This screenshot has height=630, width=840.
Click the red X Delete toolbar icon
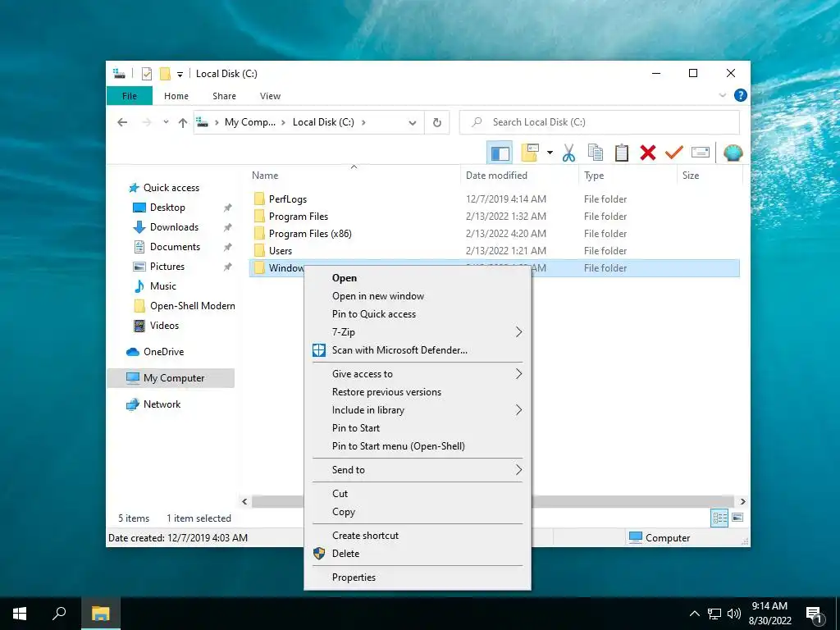648,153
